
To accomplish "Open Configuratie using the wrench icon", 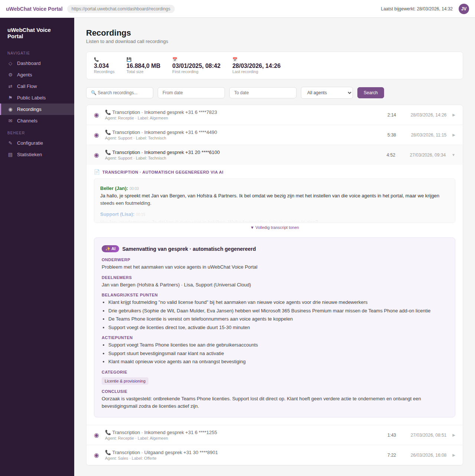I will point(10,143).
